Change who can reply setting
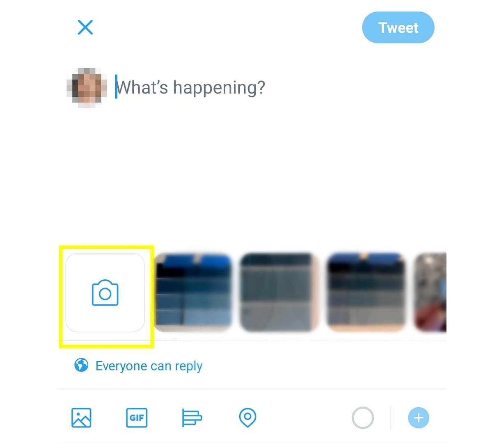 click(x=139, y=365)
